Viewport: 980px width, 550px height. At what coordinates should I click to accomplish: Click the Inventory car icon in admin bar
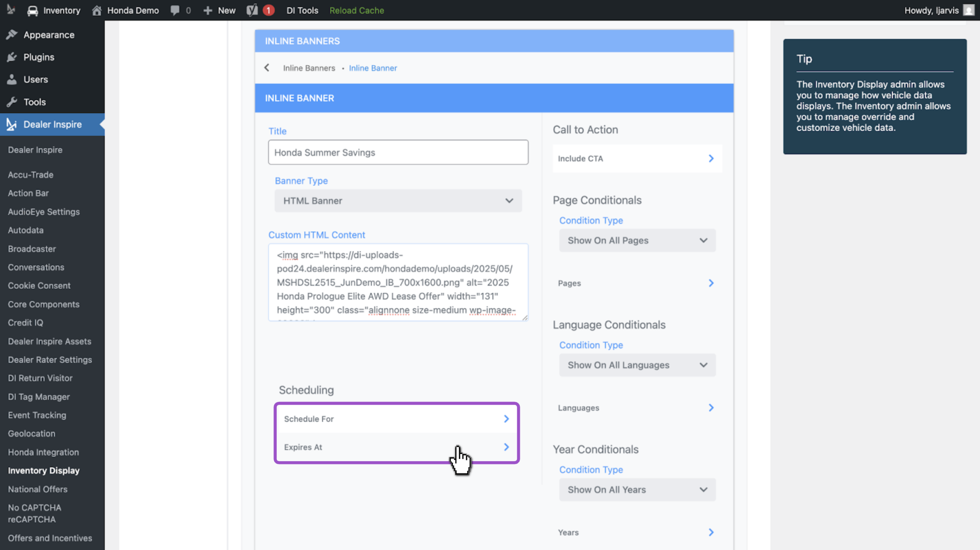click(33, 10)
